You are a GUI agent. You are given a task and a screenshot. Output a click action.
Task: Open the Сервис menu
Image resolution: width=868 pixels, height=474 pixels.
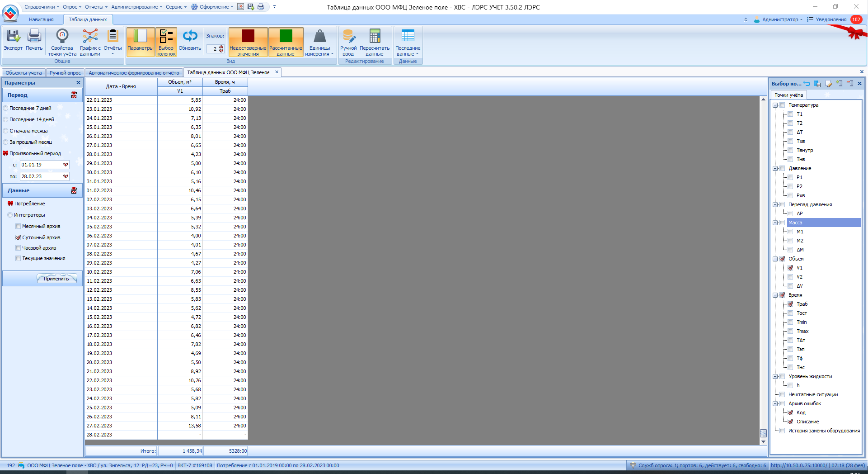(x=176, y=7)
